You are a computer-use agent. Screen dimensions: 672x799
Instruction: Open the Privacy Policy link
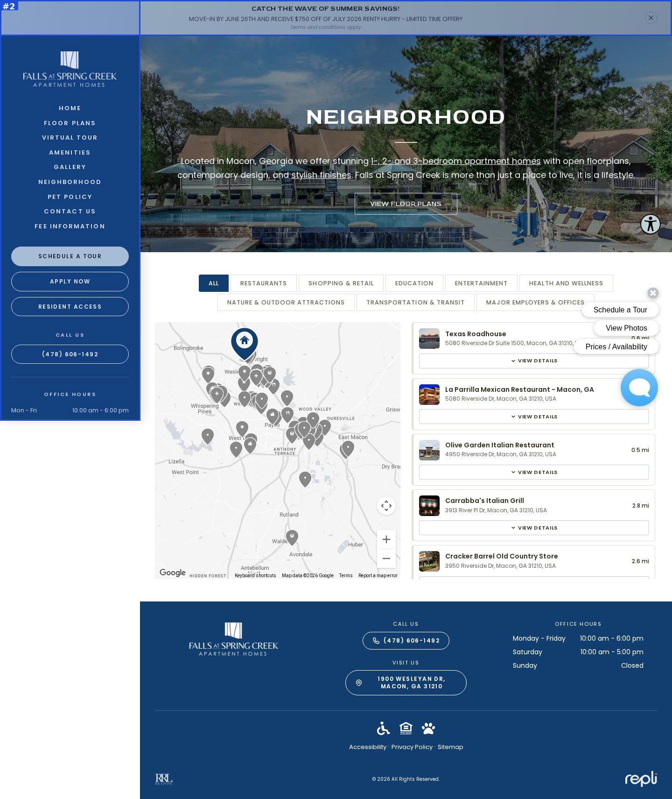click(x=412, y=747)
